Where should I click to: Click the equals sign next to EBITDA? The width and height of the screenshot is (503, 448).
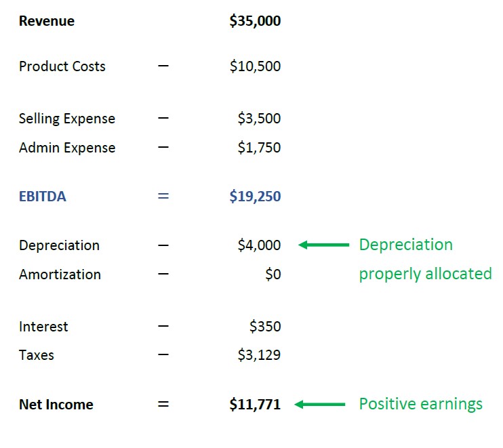(x=163, y=197)
